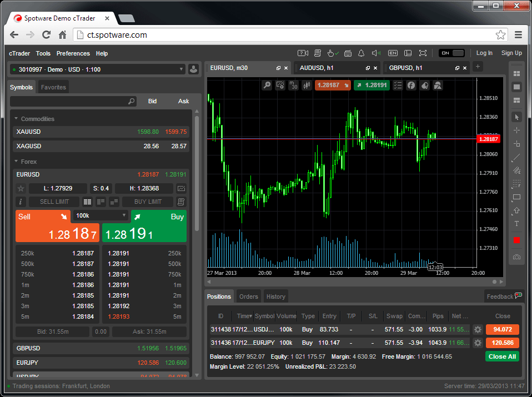Open candlestick chart type selector
This screenshot has width=532, height=397.
pos(307,85)
